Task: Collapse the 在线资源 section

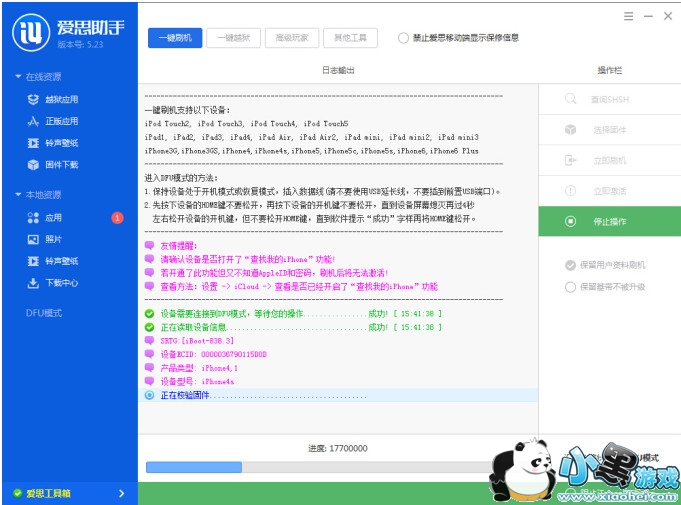Action: pos(18,76)
